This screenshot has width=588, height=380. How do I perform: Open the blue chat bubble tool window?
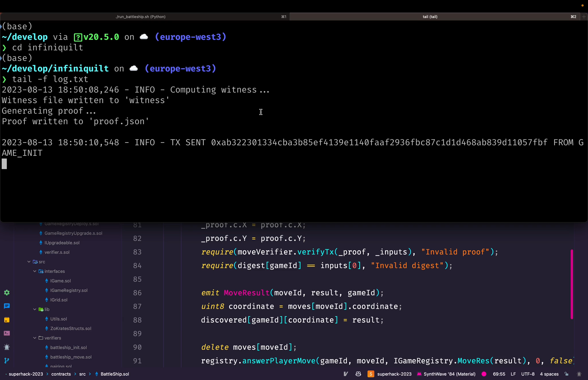[x=7, y=306]
